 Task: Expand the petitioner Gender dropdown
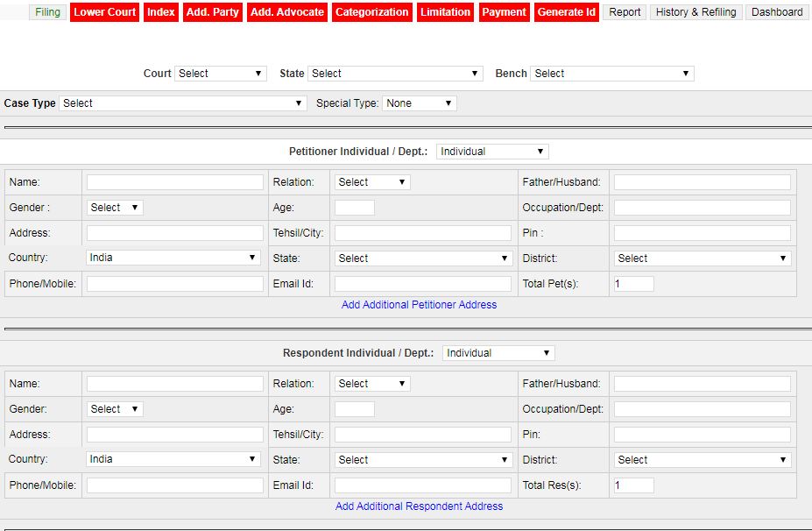[115, 208]
